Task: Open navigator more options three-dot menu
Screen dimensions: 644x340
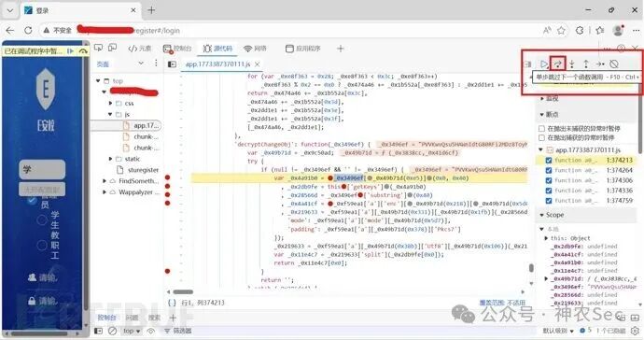Action: [156, 63]
